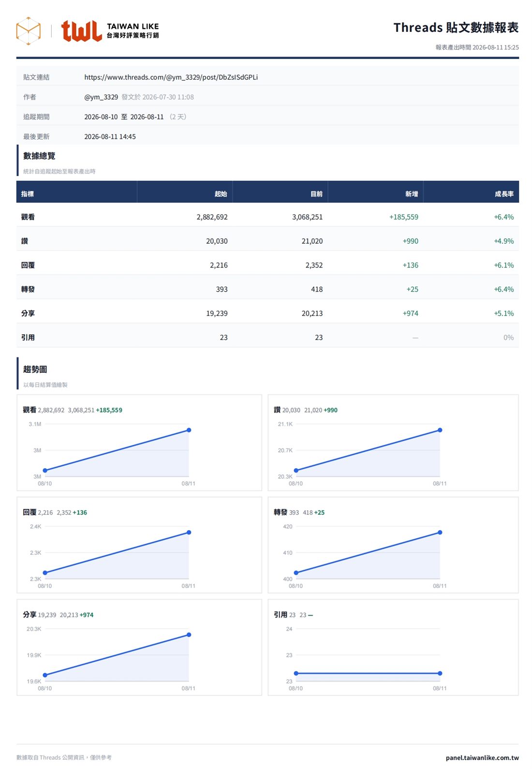Click the 20.3K axis label on 分享 chart
Viewport: 532px width, 769px height.
[34, 629]
